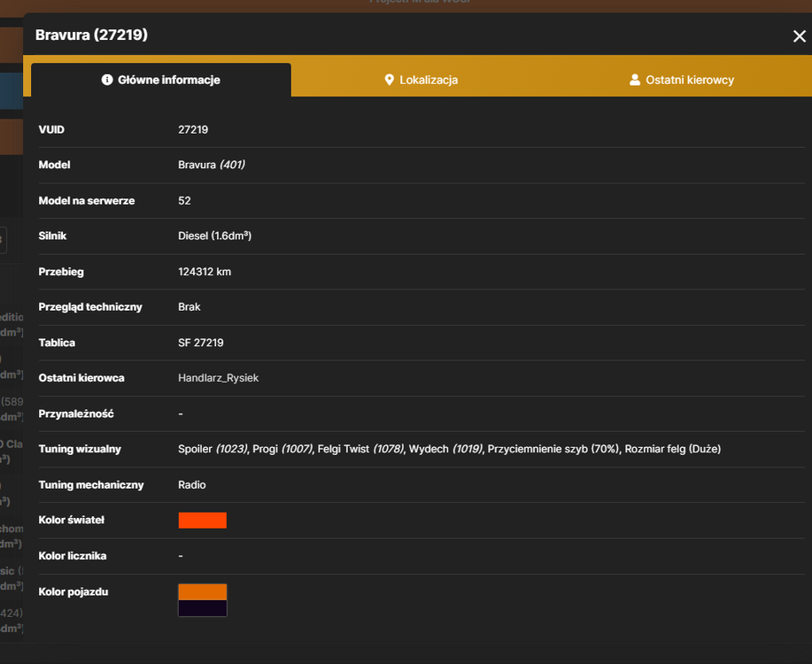
Task: Open the Ostatni kierowcy tab
Action: tap(682, 80)
